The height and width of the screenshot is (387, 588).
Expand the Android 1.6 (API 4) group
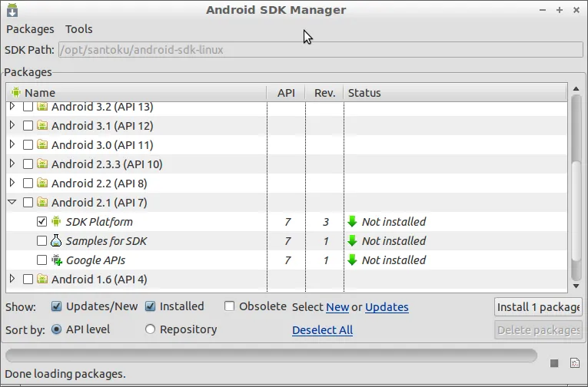coord(12,279)
